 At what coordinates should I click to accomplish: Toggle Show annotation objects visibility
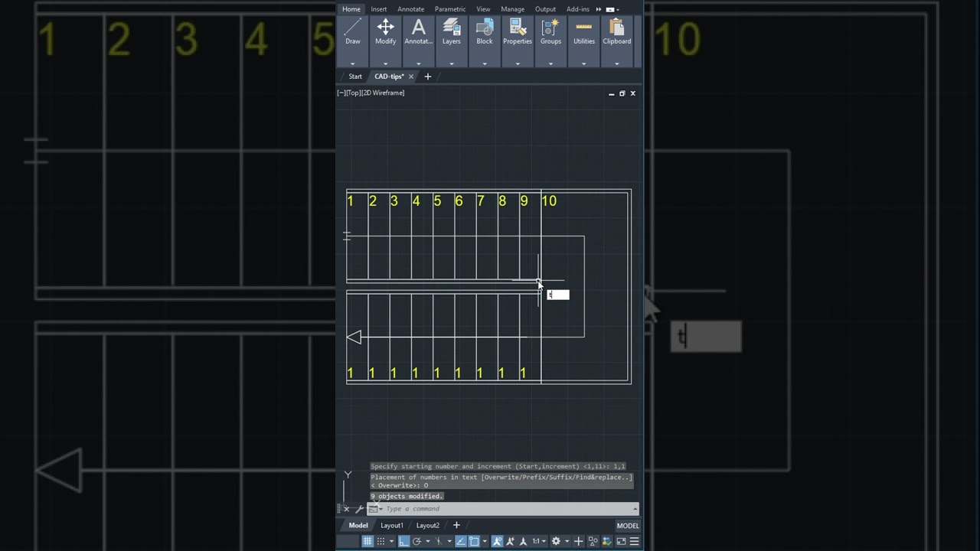(x=497, y=541)
